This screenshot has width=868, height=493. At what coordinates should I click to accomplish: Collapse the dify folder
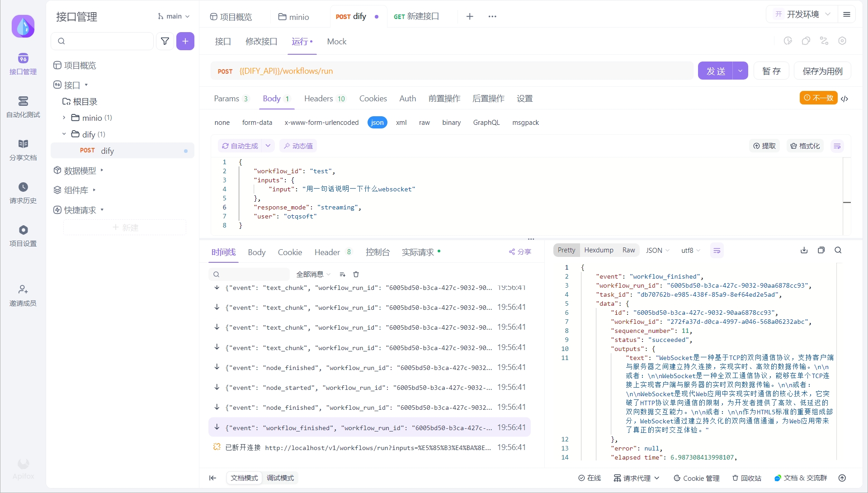coord(64,134)
